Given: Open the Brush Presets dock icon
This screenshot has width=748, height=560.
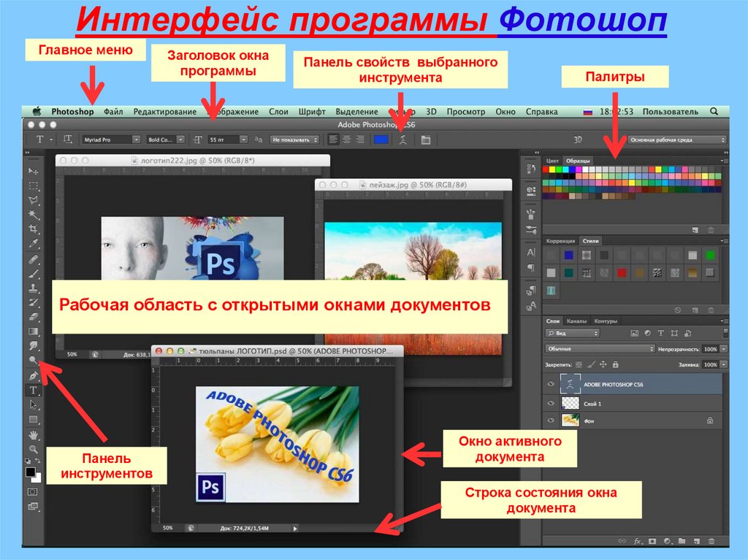Looking at the screenshot, I should [531, 230].
